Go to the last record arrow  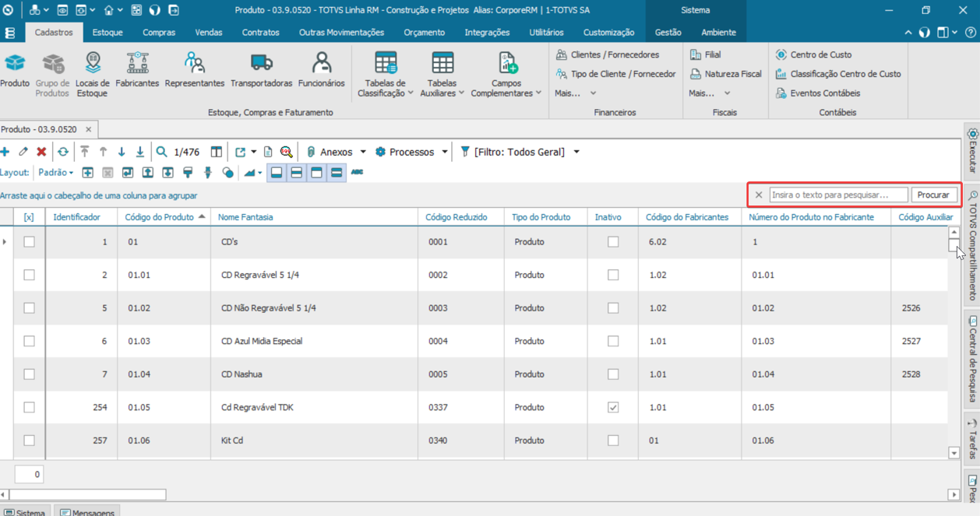tap(140, 152)
